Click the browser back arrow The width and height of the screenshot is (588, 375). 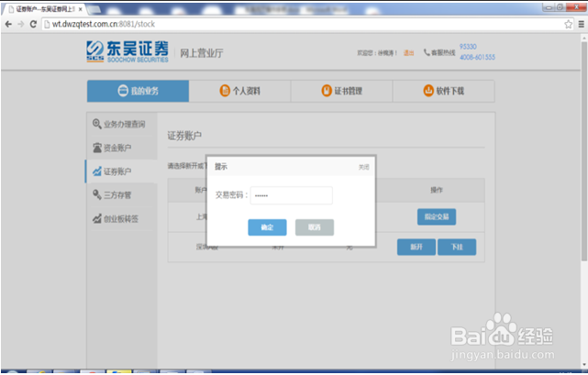pyautogui.click(x=8, y=24)
